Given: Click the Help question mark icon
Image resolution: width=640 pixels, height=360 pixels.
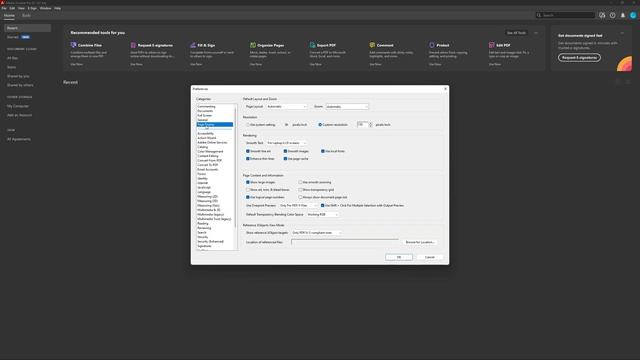Looking at the screenshot, I should point(613,15).
